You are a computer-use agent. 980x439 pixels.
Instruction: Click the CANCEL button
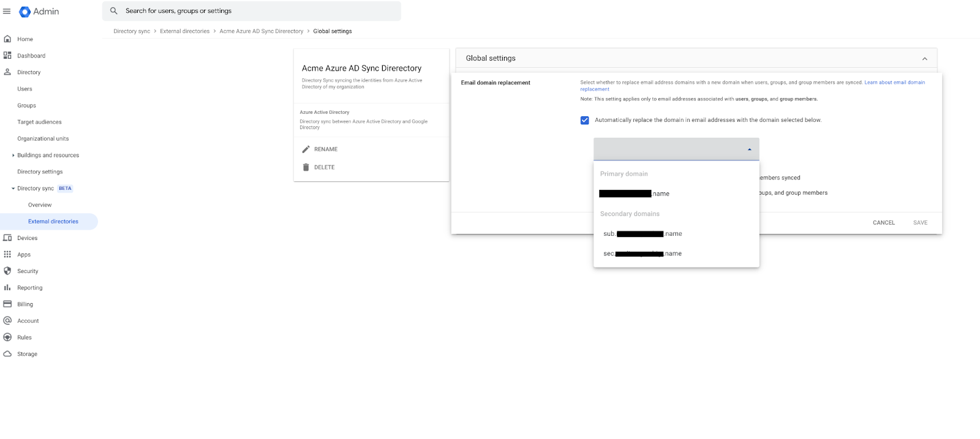pyautogui.click(x=883, y=222)
